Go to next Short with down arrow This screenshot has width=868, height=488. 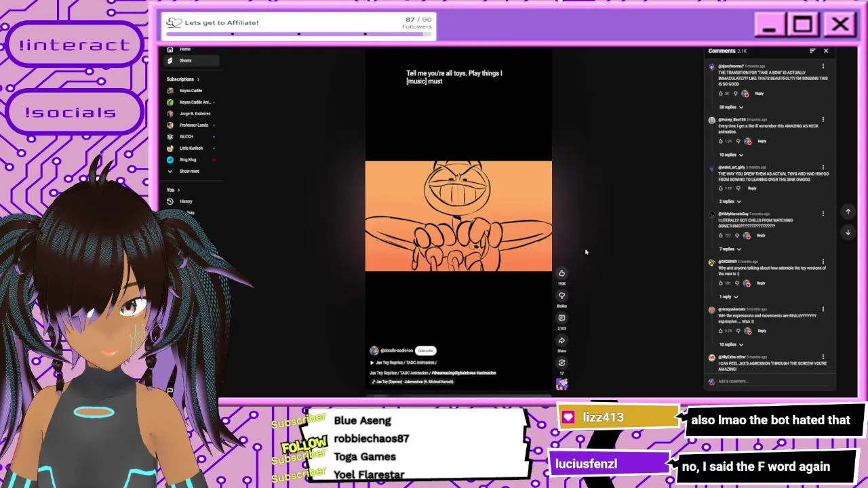pos(848,232)
